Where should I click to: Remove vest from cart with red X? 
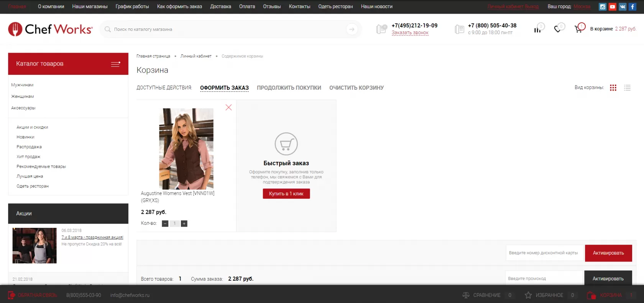228,107
